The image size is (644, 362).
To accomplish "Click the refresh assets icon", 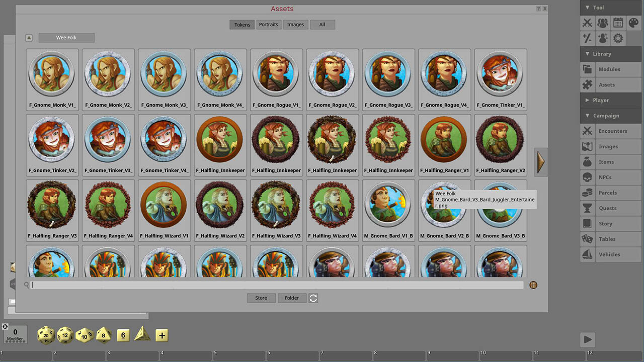I will pyautogui.click(x=313, y=298).
